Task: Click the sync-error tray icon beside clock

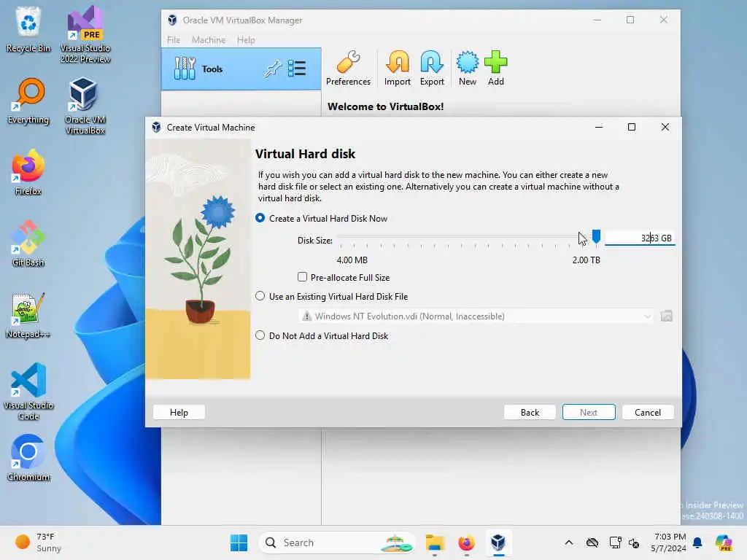Action: [634, 542]
